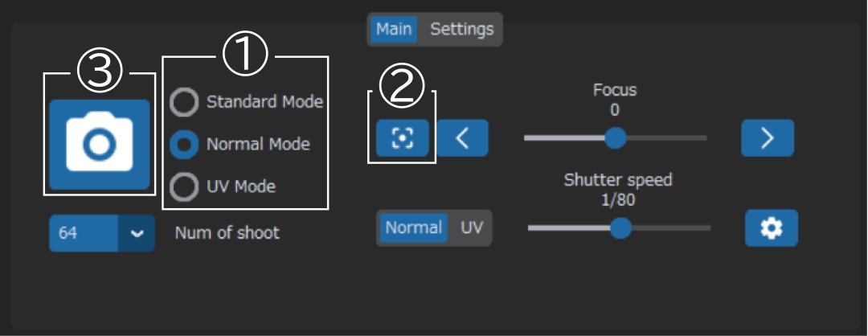Open shutter speed gear settings
This screenshot has height=336, width=868.
click(x=772, y=227)
